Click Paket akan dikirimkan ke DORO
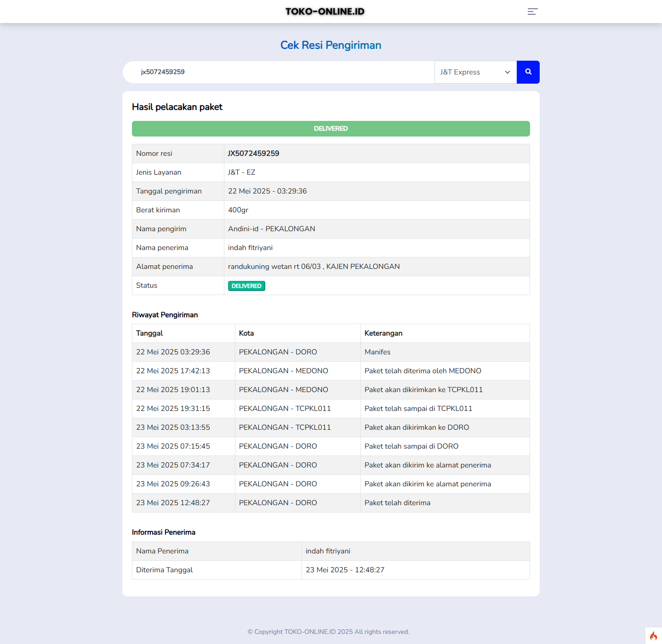 pos(417,427)
